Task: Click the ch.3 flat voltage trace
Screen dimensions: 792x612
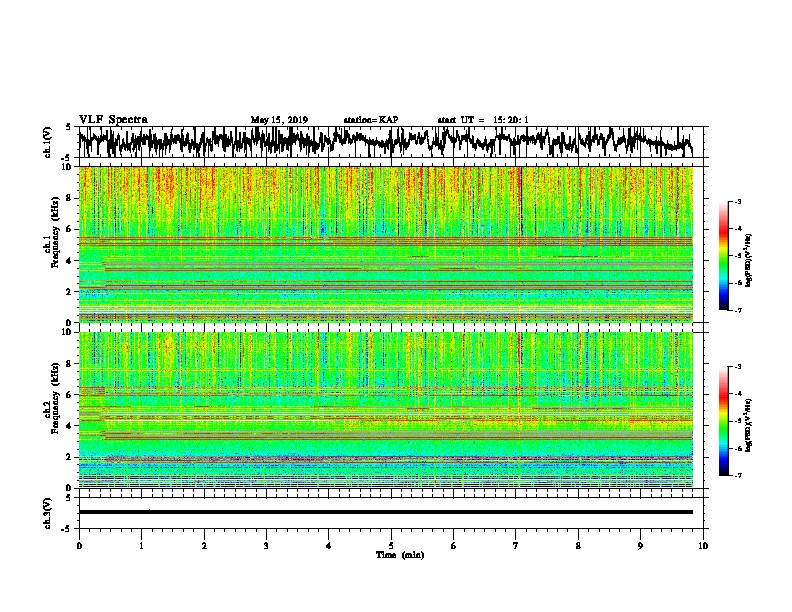Action: (385, 512)
